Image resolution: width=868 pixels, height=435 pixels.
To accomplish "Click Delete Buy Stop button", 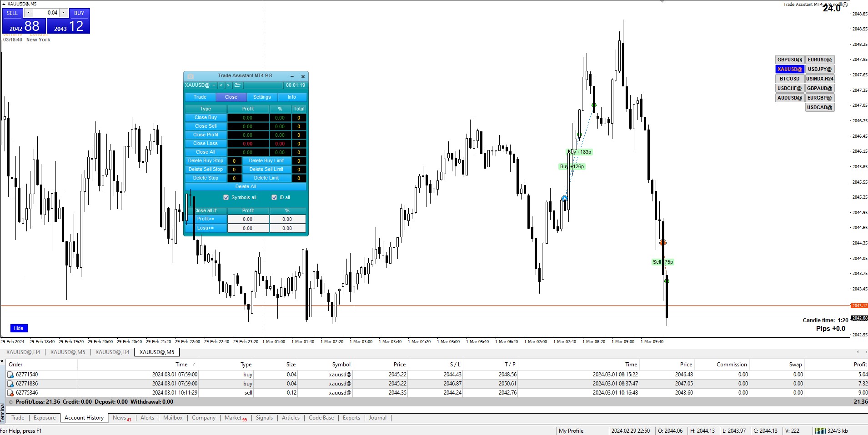I will 206,161.
